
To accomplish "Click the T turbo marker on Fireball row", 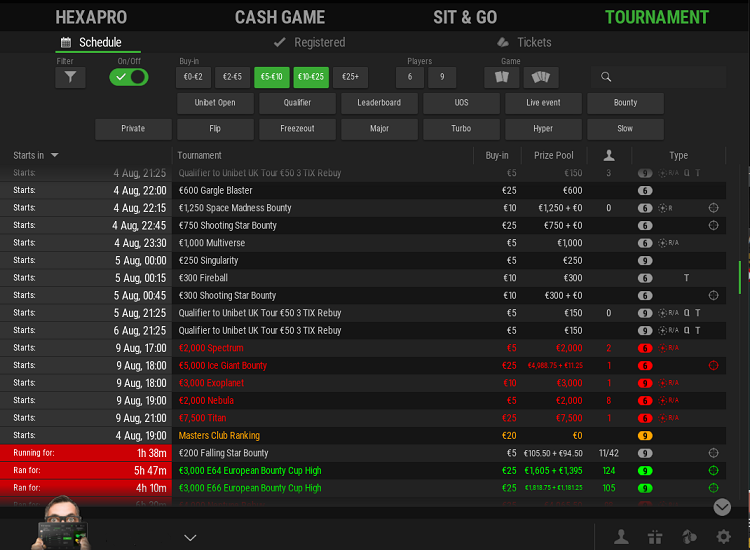I will [x=686, y=278].
